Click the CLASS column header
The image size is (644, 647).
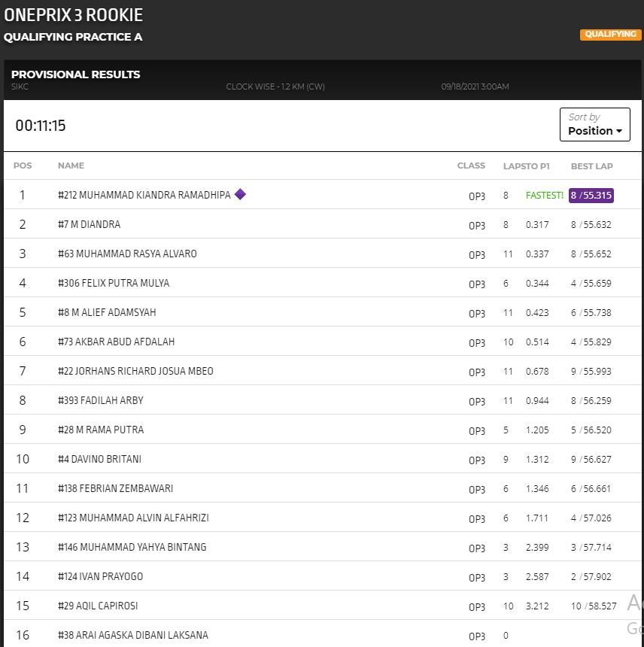click(x=471, y=166)
